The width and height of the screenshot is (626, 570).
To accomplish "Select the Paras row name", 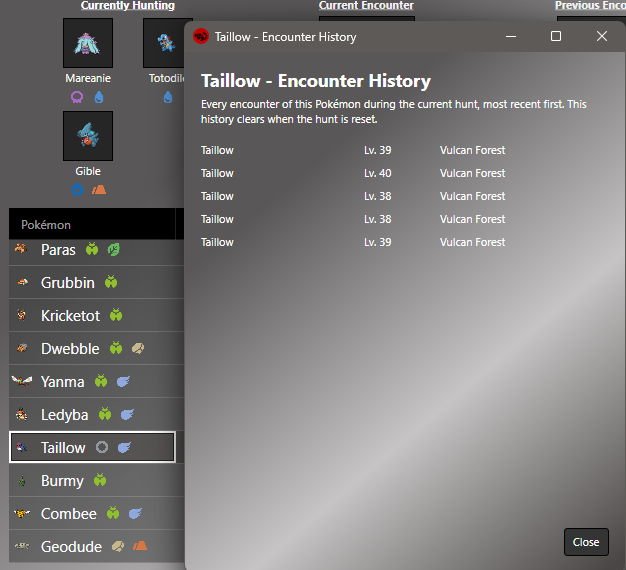I will [58, 250].
